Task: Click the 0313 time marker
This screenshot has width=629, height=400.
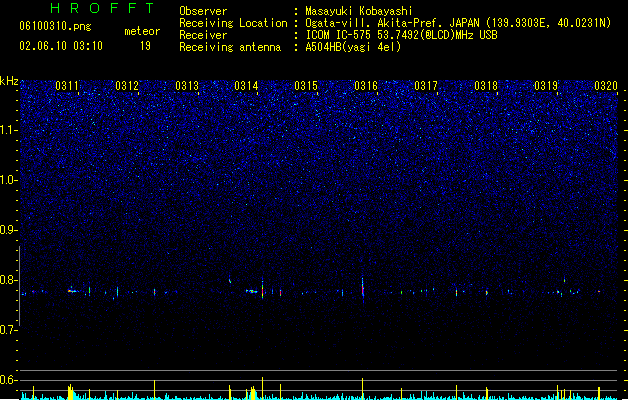Action: [x=187, y=86]
